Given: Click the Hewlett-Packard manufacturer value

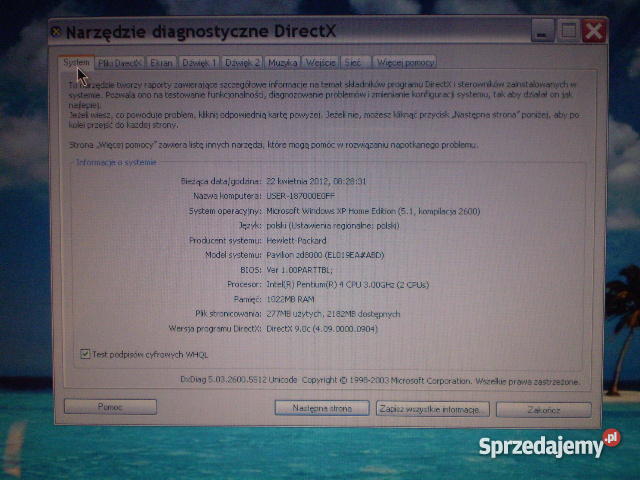Looking at the screenshot, I should tap(296, 241).
